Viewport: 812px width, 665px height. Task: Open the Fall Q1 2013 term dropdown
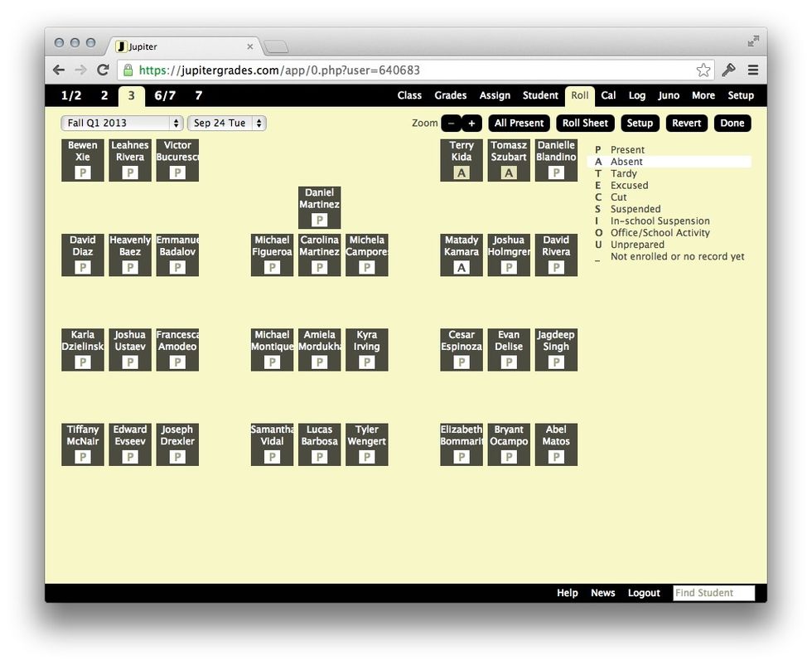pyautogui.click(x=122, y=124)
